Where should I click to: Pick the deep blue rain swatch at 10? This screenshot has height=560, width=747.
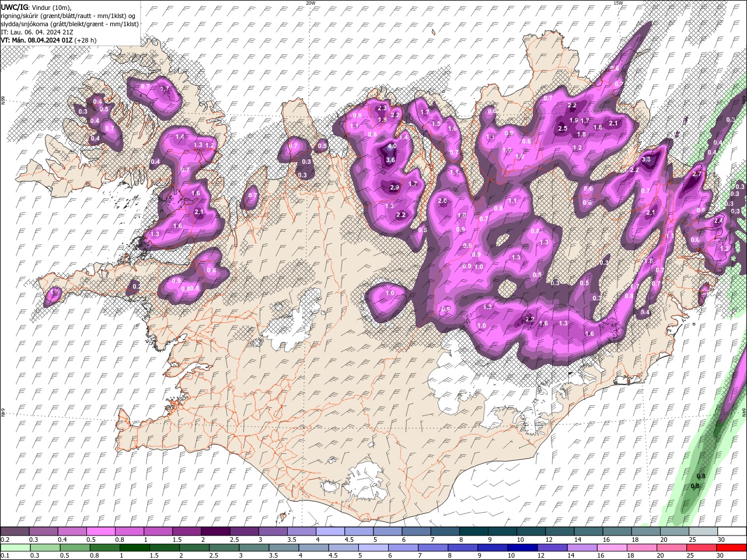(x=521, y=548)
